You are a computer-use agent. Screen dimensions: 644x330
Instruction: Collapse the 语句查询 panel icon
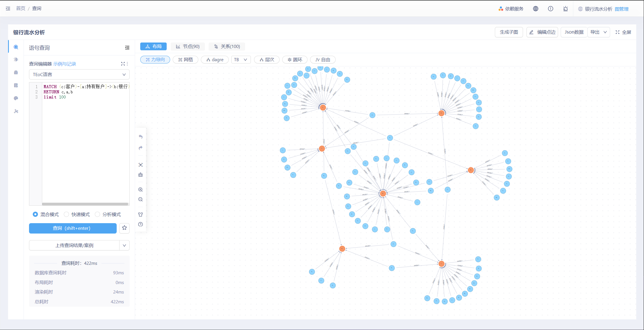[127, 48]
